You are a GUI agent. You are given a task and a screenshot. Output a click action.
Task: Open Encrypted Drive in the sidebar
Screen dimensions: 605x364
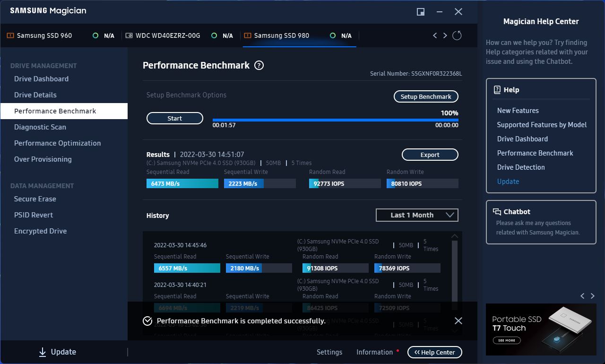tap(64, 231)
